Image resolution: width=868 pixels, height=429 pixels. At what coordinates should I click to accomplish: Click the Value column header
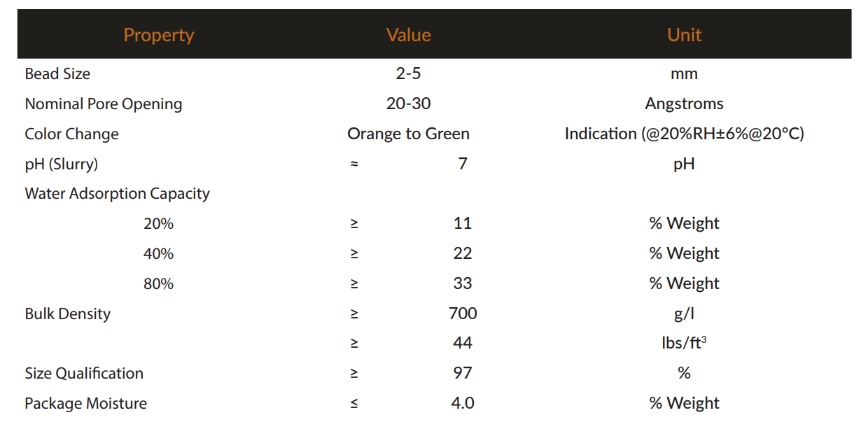tap(409, 35)
